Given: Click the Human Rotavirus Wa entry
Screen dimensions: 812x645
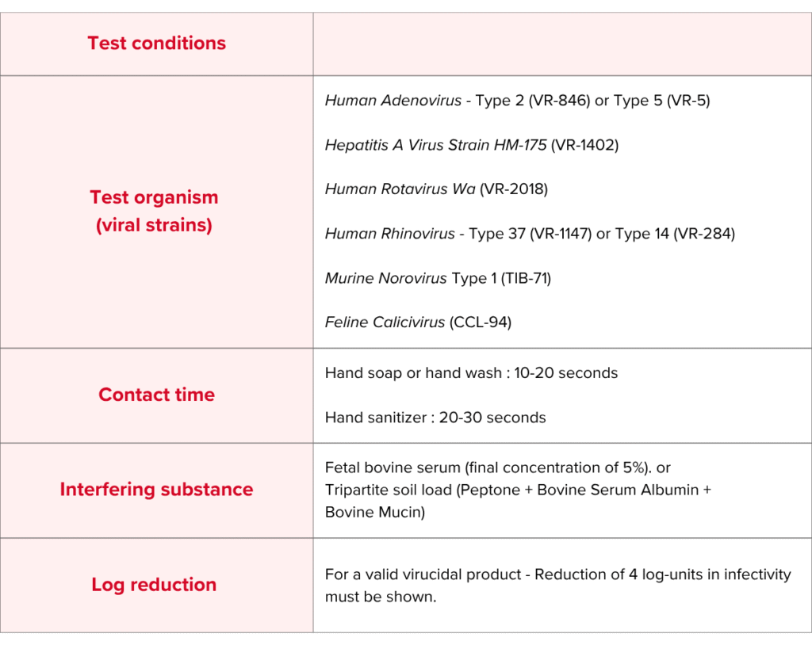Looking at the screenshot, I should click(x=436, y=189).
